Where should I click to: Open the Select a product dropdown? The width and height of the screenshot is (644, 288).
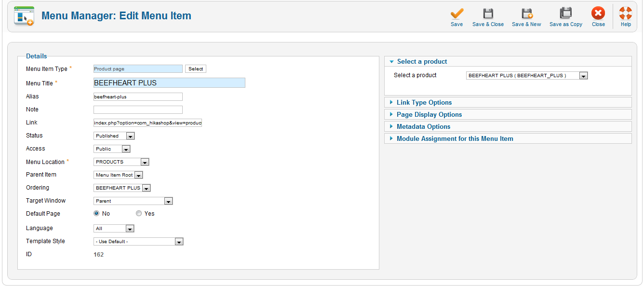pos(527,76)
